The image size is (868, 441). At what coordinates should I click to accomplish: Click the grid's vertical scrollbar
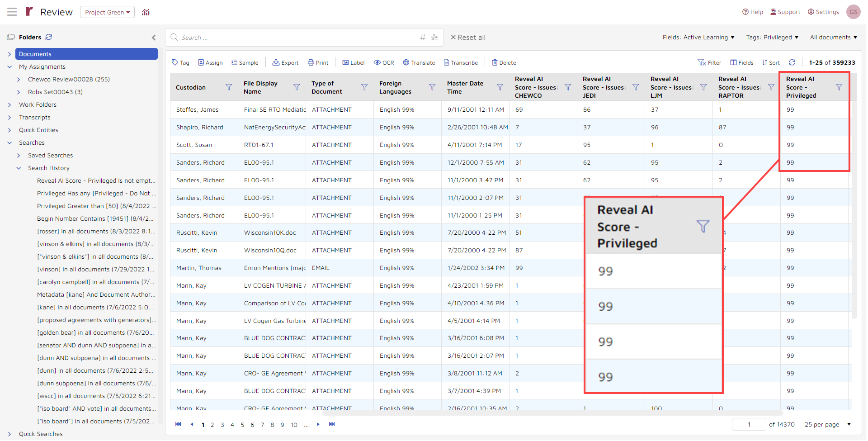pyautogui.click(x=854, y=210)
